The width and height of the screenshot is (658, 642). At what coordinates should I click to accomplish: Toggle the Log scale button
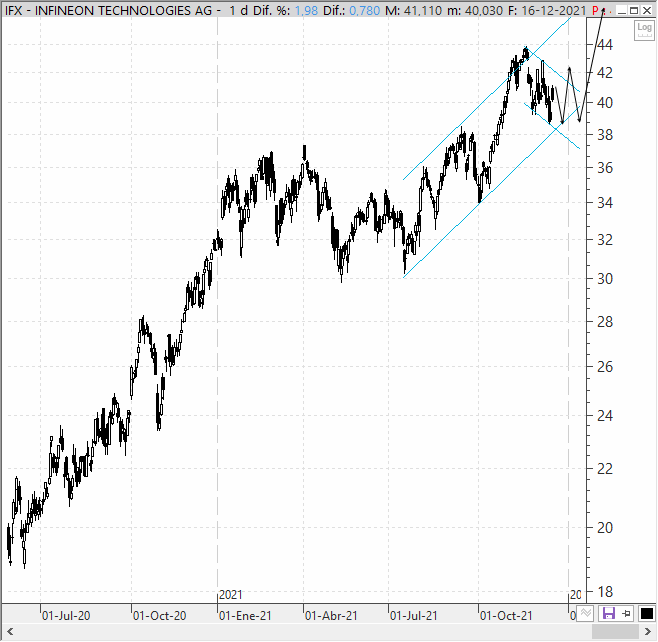[644, 30]
